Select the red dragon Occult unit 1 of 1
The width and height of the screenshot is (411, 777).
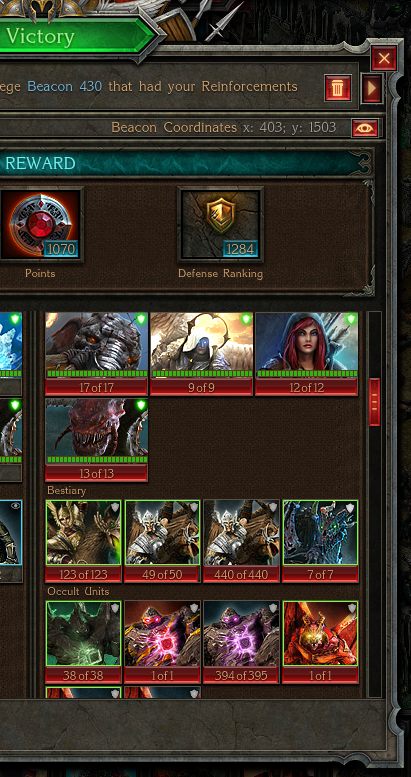pyautogui.click(x=320, y=642)
